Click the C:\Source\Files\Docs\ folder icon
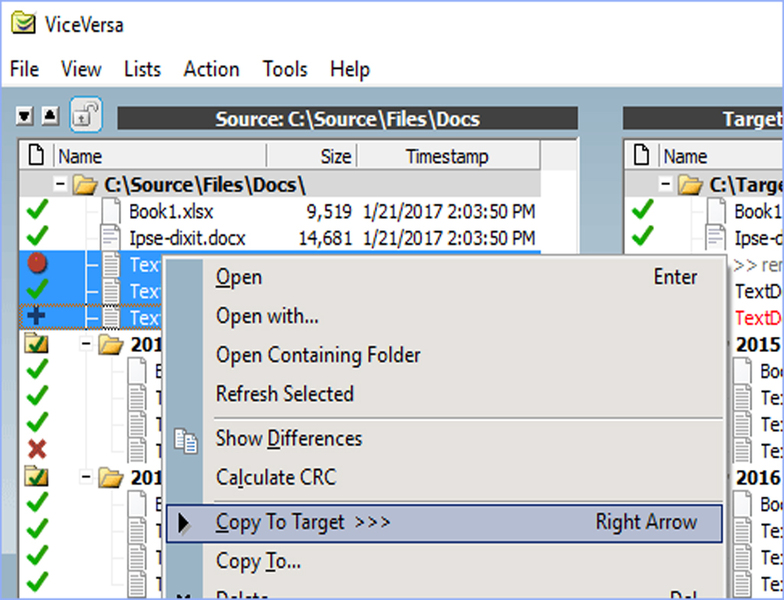Screen dimensions: 784x600 pyautogui.click(x=85, y=185)
